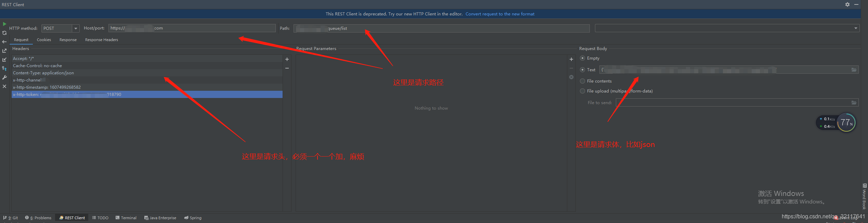Viewport: 868px width, 223px height.
Task: Open the wrench settings icon in the left toolbar
Action: pos(4,77)
